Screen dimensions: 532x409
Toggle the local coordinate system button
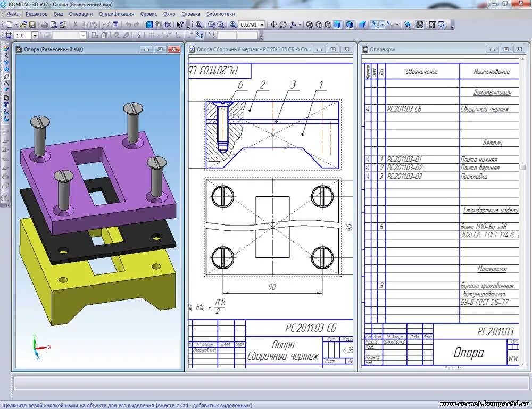[x=178, y=35]
